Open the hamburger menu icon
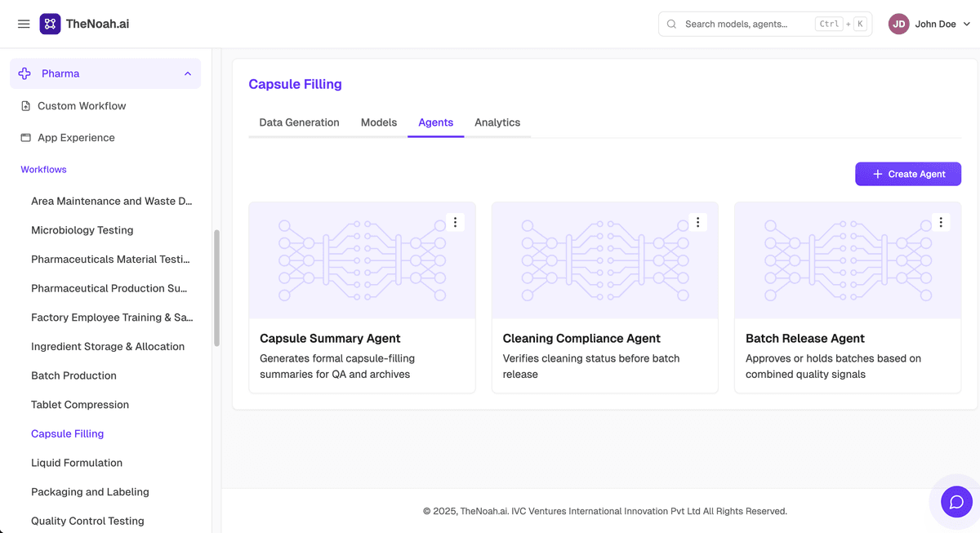The image size is (980, 533). click(x=24, y=24)
